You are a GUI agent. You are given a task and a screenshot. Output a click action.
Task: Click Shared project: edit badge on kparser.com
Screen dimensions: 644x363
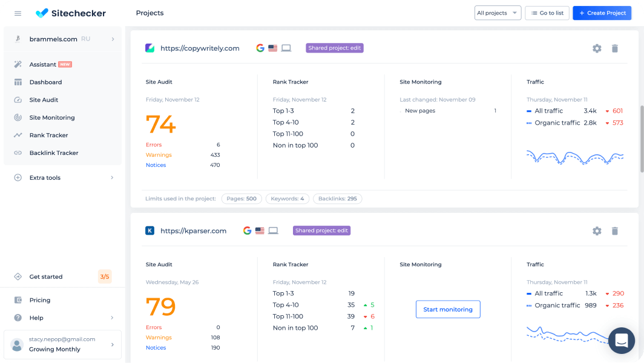click(321, 231)
